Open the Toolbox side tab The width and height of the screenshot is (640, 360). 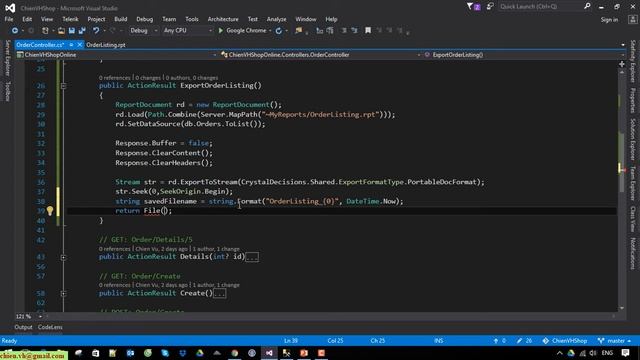[7, 91]
